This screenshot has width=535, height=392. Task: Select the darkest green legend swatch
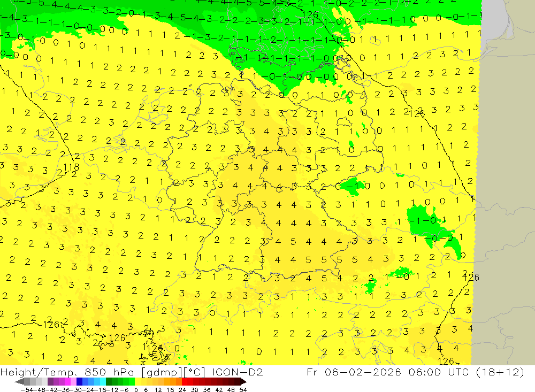coord(109,382)
